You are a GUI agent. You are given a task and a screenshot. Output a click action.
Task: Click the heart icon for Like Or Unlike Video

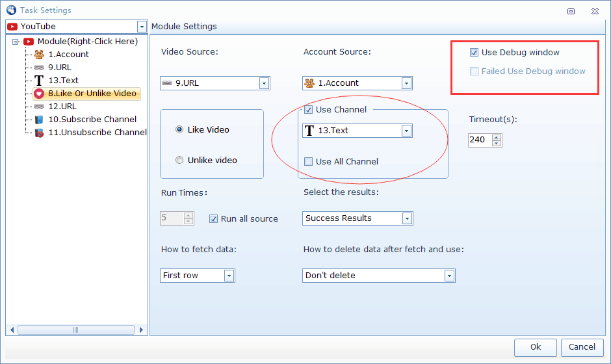[x=39, y=94]
